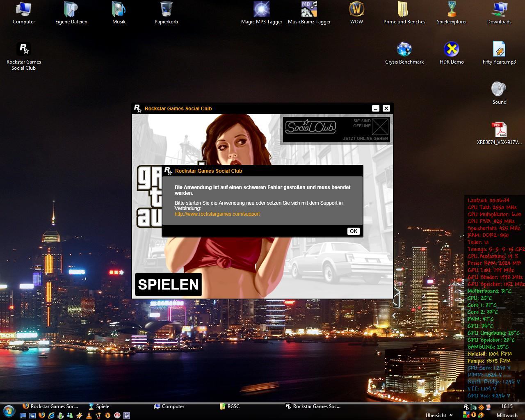Open the Windows Start orb
The image size is (525, 420).
point(9,411)
